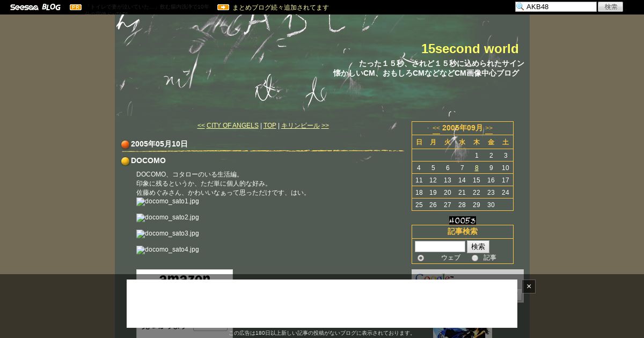Click the 日 weekday column header
Screen dimensions: 644x338
(419, 142)
